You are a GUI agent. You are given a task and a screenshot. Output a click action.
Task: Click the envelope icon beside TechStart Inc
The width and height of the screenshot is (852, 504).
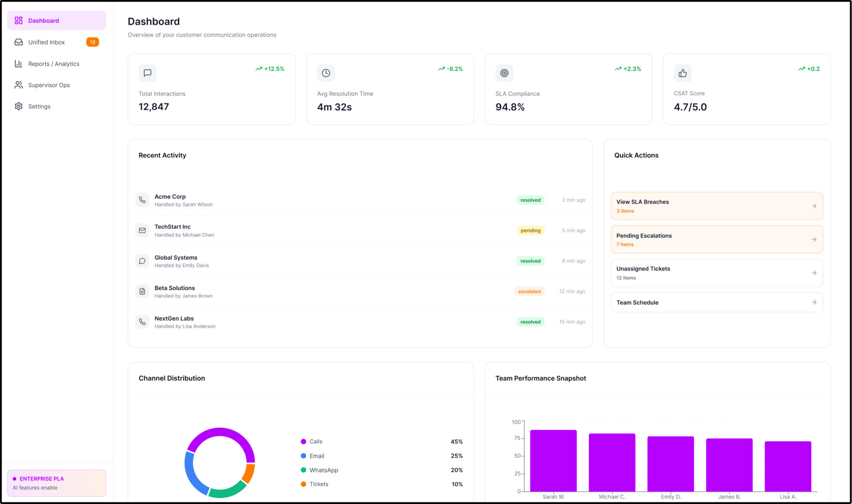[x=142, y=231]
